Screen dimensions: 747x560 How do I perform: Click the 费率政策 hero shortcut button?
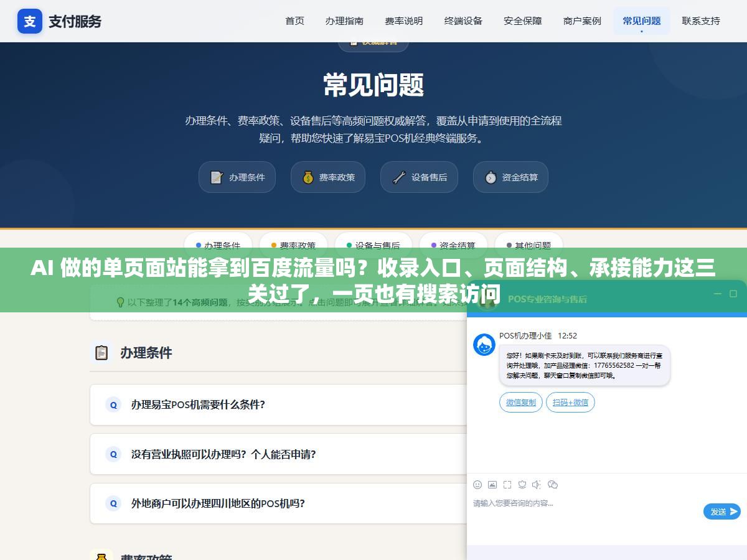tap(327, 177)
